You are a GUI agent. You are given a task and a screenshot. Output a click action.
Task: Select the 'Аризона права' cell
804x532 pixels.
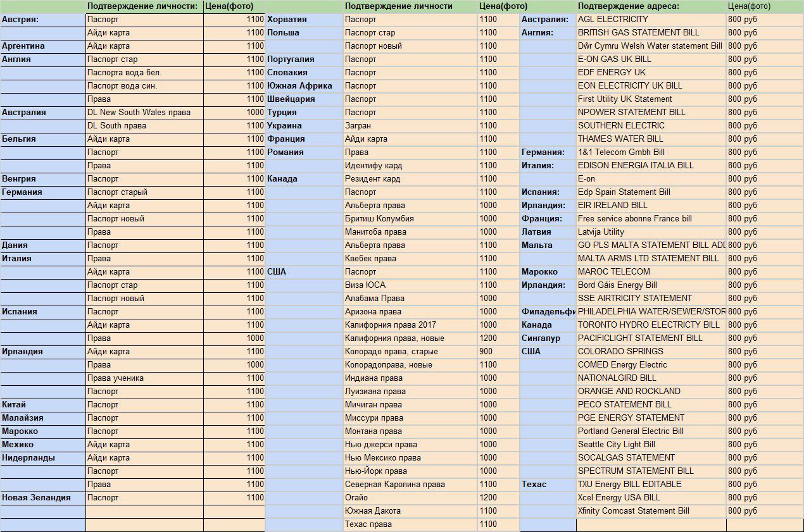[x=410, y=312]
